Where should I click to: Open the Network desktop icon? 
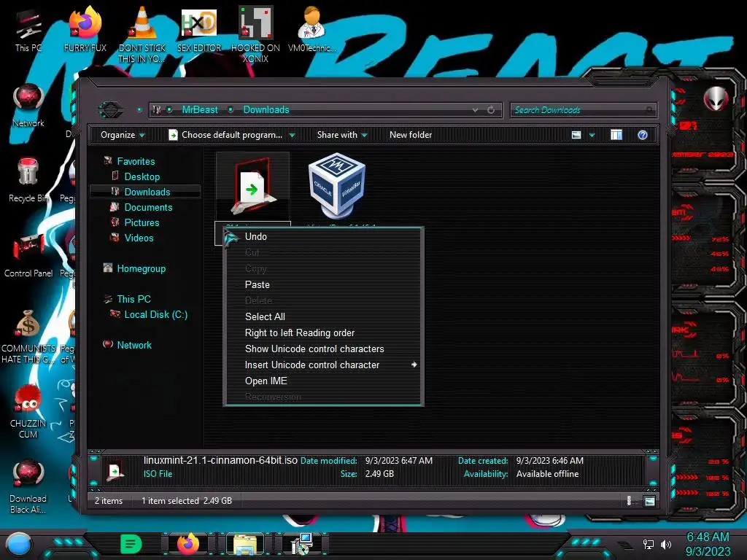(28, 106)
